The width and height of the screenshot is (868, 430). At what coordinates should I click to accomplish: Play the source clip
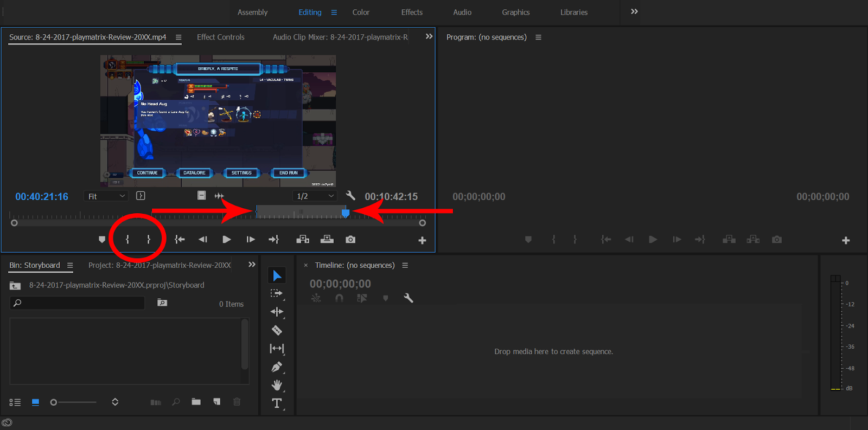(x=227, y=239)
